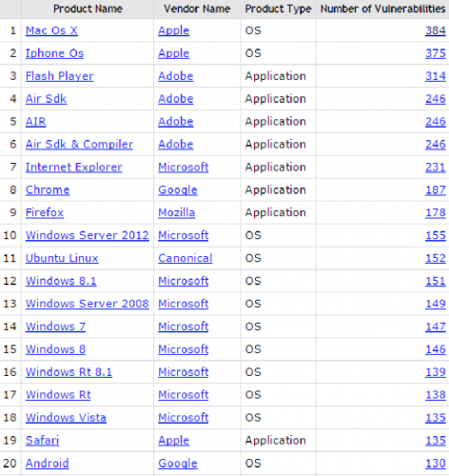Open the 130 vulnerabilities count link
This screenshot has width=449, height=476.
click(436, 464)
